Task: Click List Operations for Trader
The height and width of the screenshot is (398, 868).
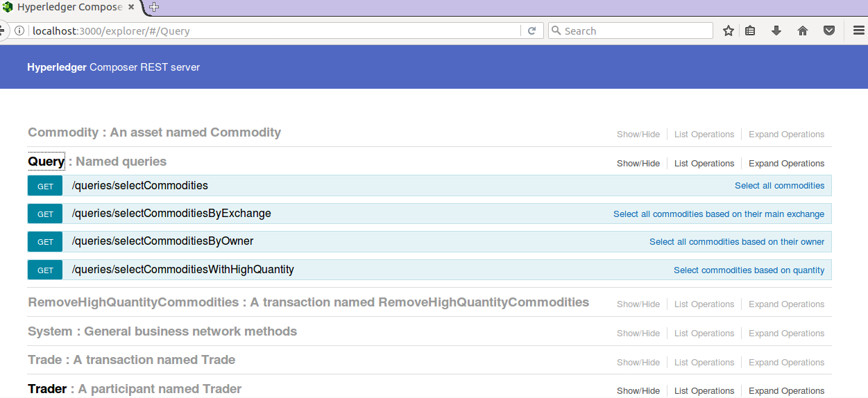Action: pyautogui.click(x=704, y=391)
